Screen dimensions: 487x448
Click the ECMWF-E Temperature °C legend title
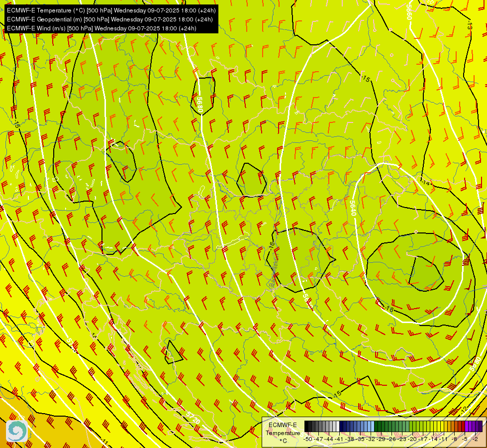283,433
